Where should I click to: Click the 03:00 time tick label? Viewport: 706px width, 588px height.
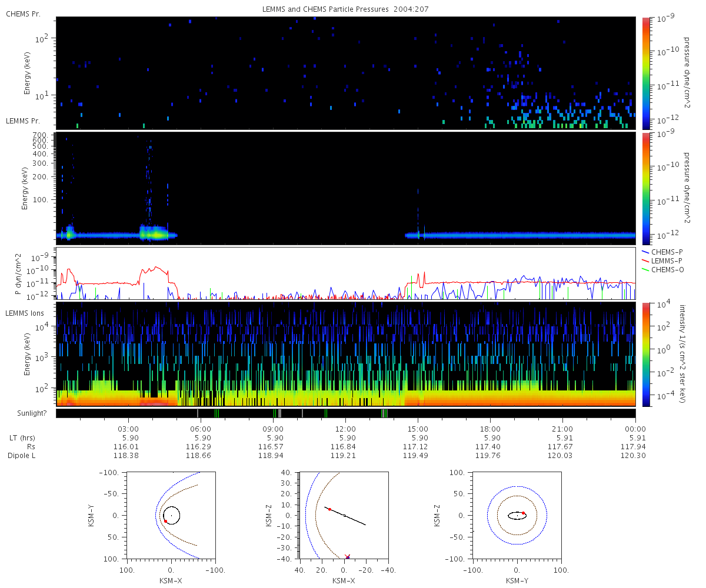tap(128, 429)
